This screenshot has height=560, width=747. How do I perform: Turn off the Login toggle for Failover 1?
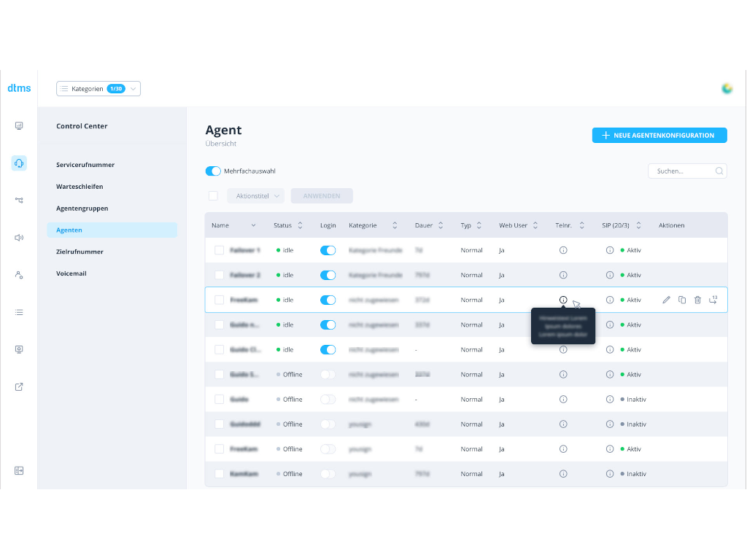click(x=328, y=250)
